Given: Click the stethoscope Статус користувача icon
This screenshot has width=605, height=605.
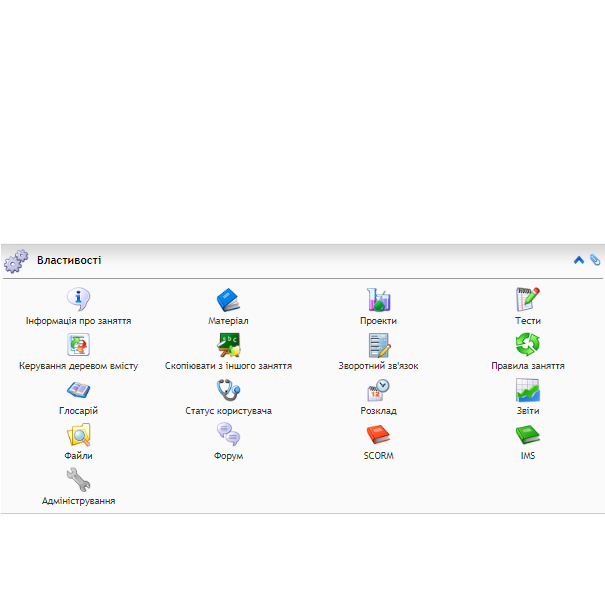Looking at the screenshot, I should 228,389.
